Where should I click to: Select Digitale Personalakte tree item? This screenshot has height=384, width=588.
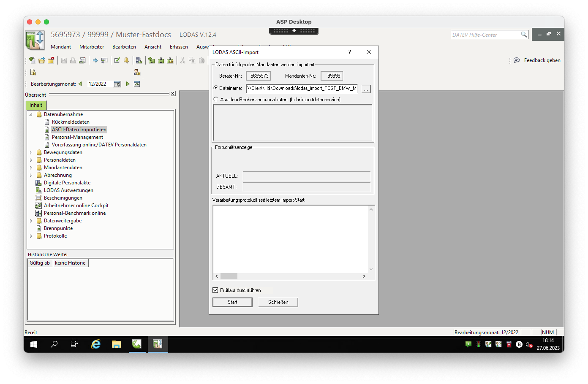coord(67,183)
